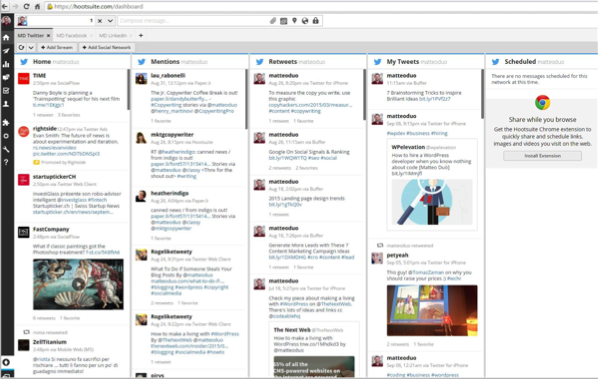Click the privacy lock icon in composer
The height and width of the screenshot is (379, 598).
pyautogui.click(x=315, y=21)
